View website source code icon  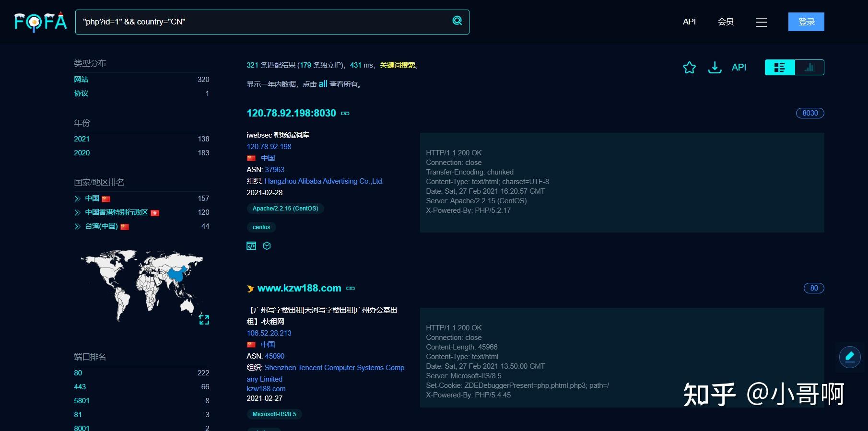[x=251, y=246]
